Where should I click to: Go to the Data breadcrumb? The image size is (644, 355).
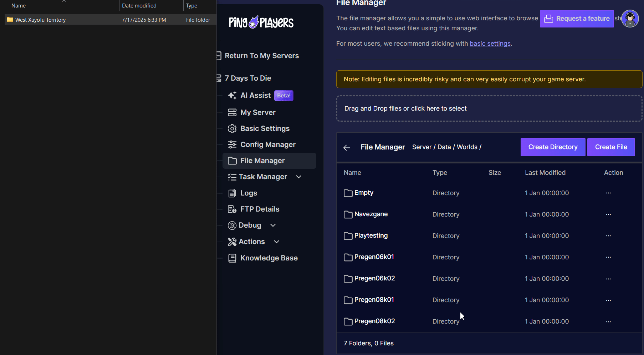click(444, 147)
